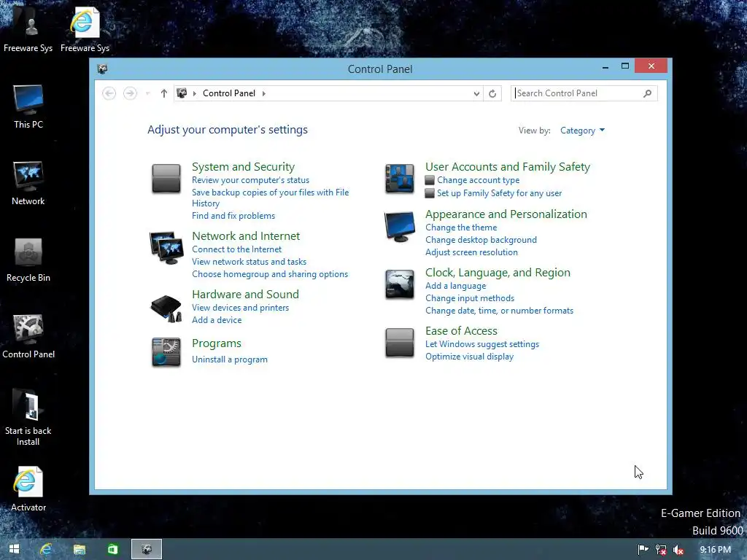Click Change account type link
This screenshot has width=747, height=560.
coord(479,180)
